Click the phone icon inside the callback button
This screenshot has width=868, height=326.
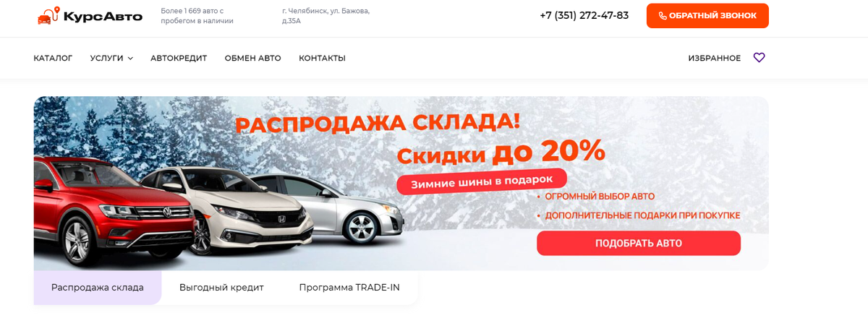[663, 16]
